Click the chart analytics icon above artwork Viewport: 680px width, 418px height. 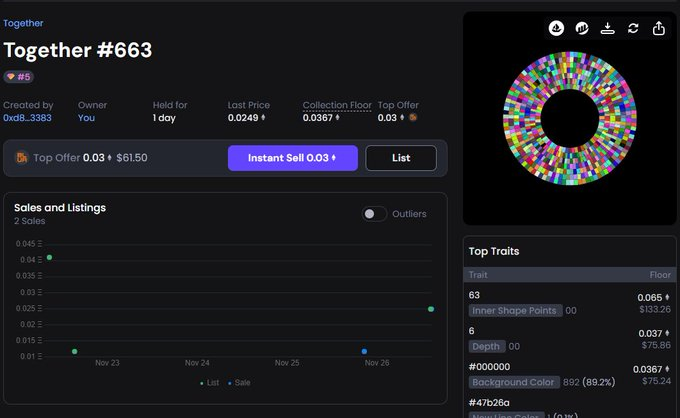(x=582, y=28)
